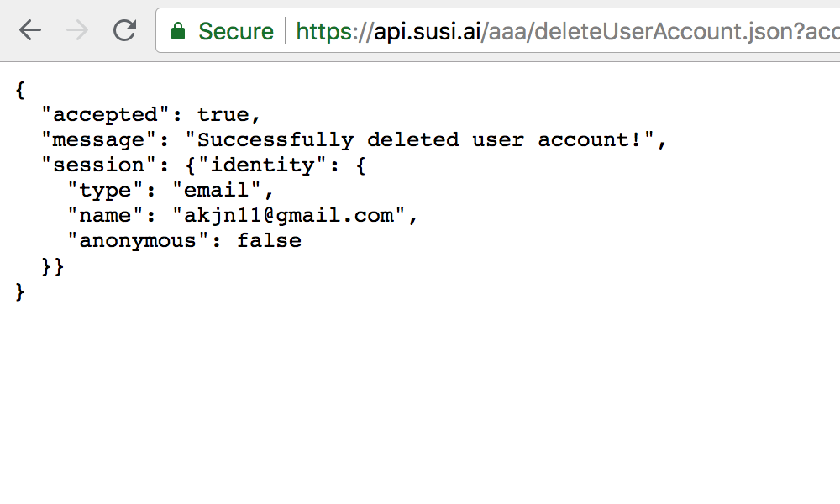
Task: Click the false value after anonymous
Action: click(x=269, y=240)
